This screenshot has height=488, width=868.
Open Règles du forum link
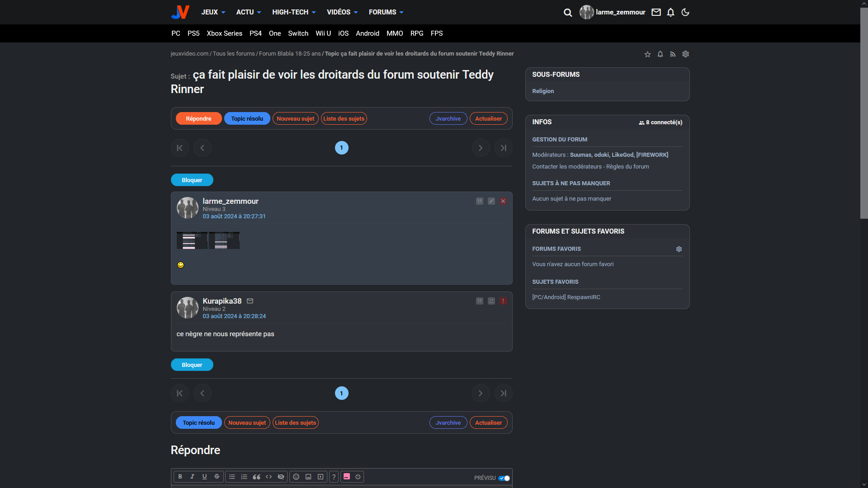tap(627, 167)
